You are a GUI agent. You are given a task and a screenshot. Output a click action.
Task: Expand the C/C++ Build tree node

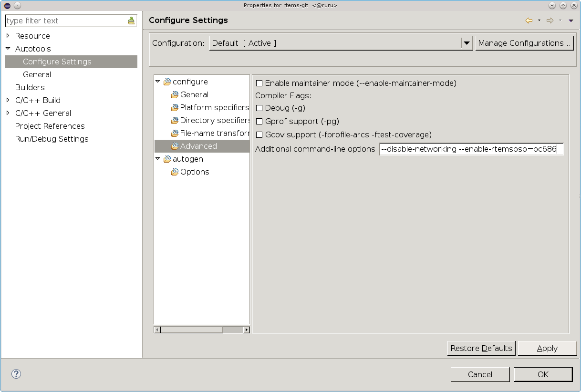pyautogui.click(x=8, y=100)
